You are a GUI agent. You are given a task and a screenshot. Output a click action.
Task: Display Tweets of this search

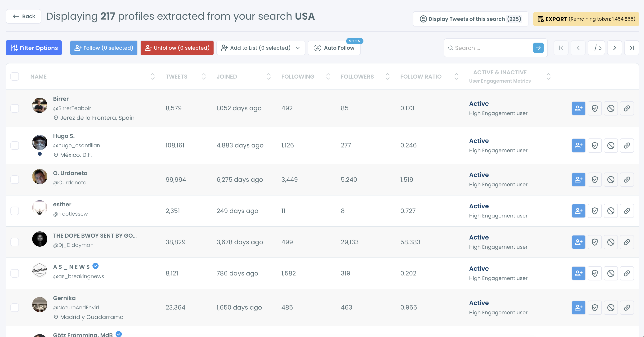click(470, 19)
